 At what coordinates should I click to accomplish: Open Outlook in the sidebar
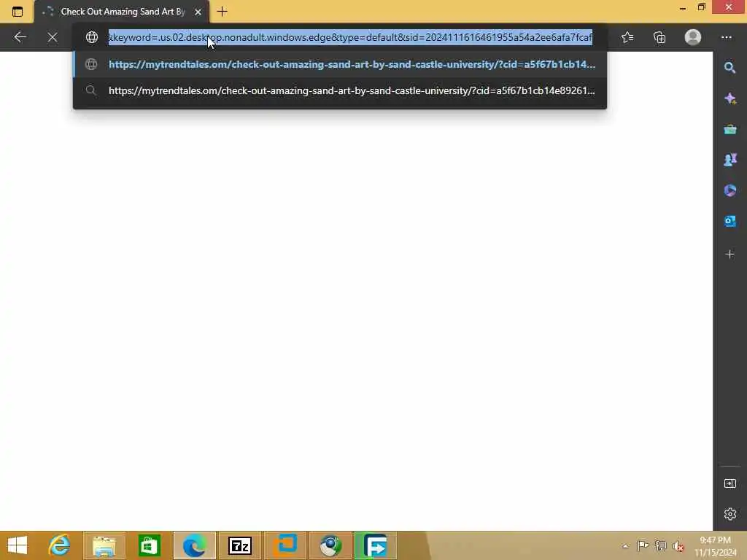(729, 221)
